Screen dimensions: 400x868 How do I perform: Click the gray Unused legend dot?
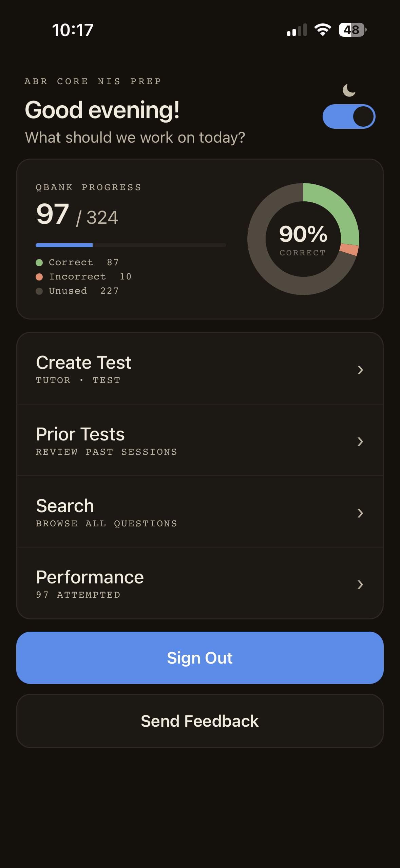[40, 291]
